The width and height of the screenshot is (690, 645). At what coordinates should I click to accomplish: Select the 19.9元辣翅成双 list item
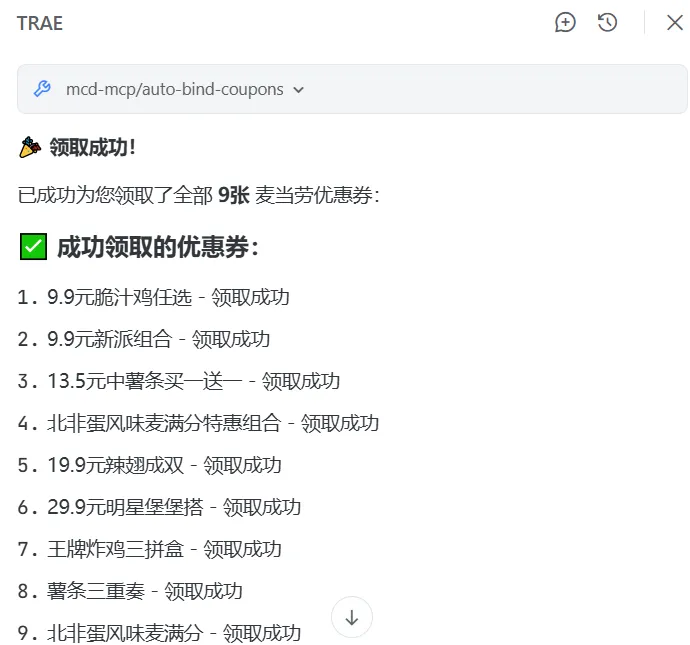pos(150,465)
